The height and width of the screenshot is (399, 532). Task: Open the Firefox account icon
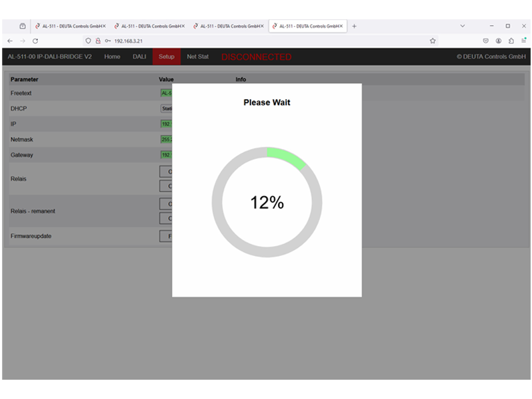498,41
